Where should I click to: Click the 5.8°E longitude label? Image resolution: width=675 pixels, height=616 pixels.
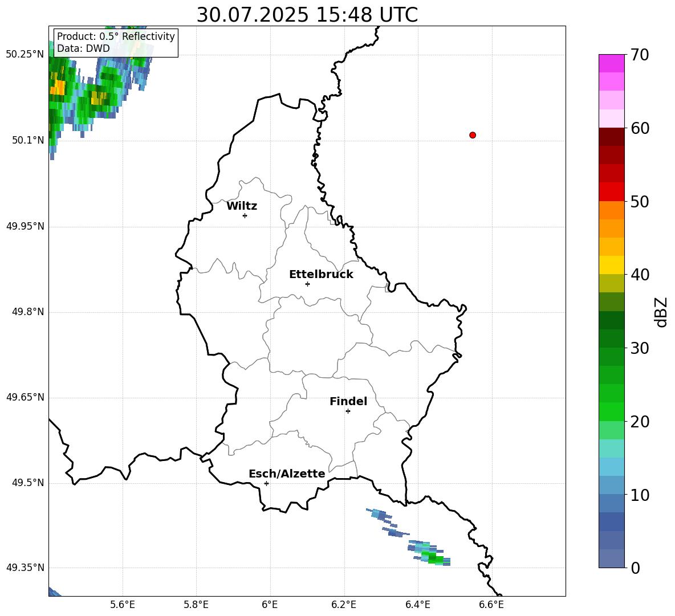pyautogui.click(x=196, y=605)
